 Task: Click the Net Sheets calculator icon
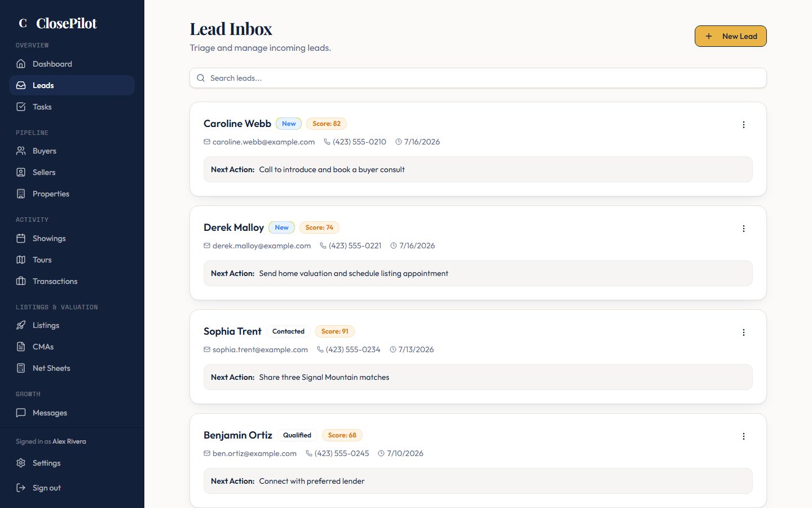pyautogui.click(x=21, y=368)
